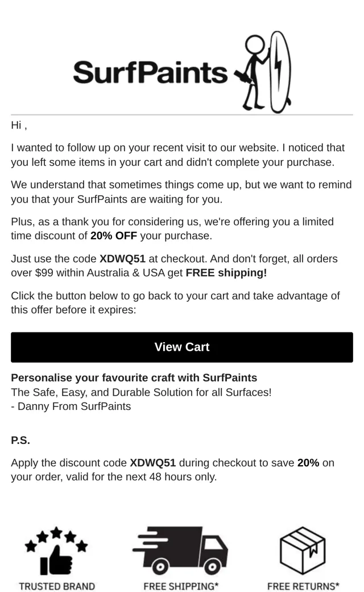Click the delivery truck icon
364x592 pixels.
point(180,550)
